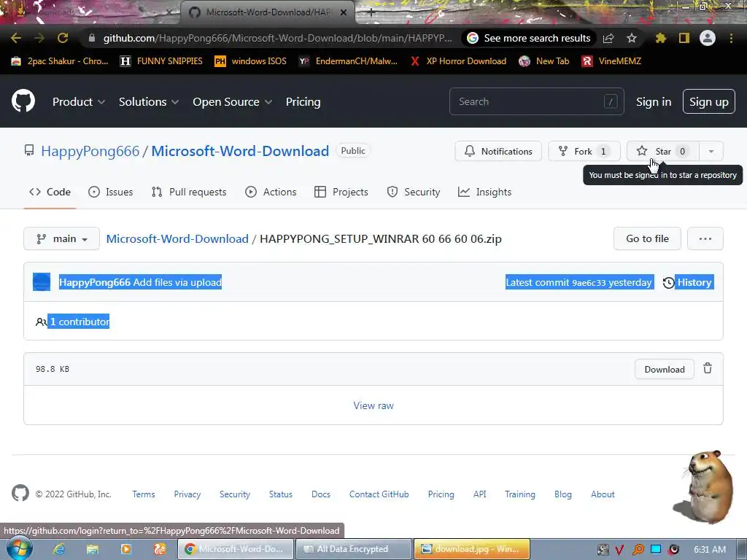Click the GitHub logo in header
The width and height of the screenshot is (747, 560).
[23, 101]
